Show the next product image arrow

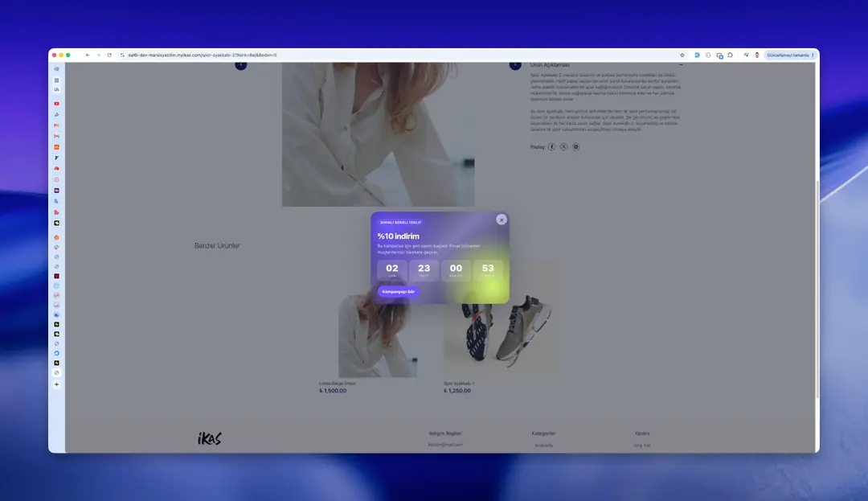(515, 65)
